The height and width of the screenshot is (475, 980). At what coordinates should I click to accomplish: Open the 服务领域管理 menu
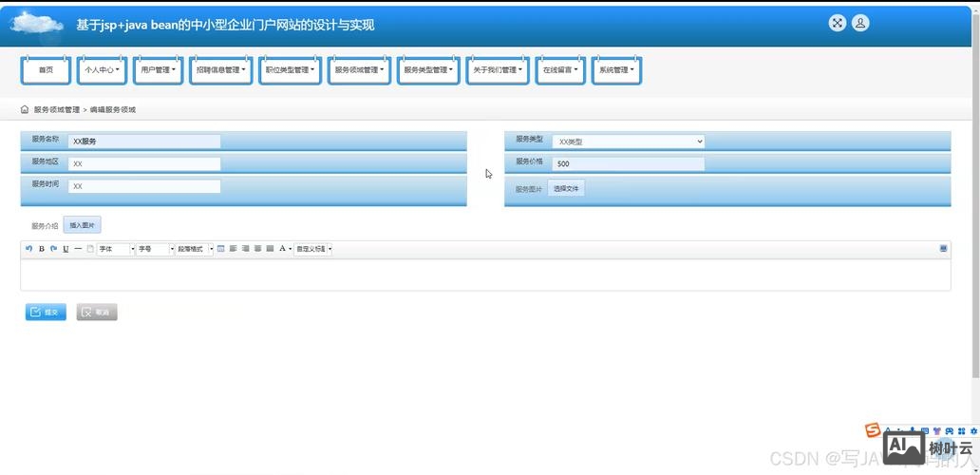pyautogui.click(x=359, y=70)
